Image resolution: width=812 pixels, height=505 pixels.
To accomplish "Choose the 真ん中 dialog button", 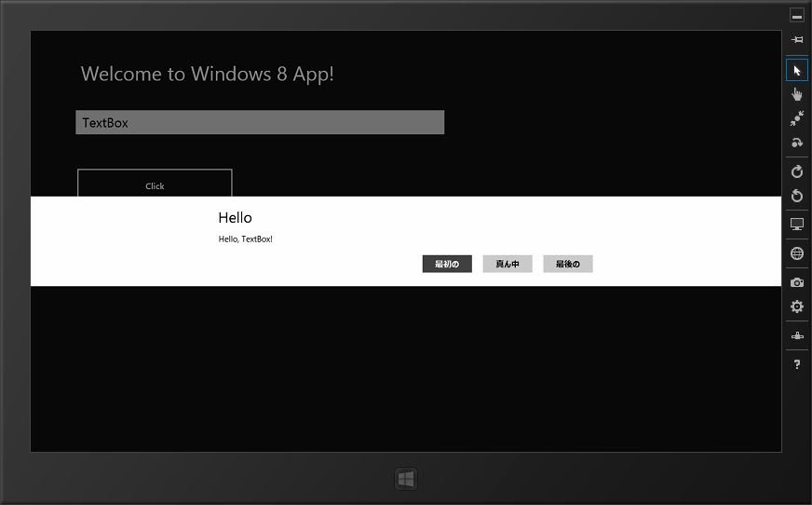I will pyautogui.click(x=507, y=265).
